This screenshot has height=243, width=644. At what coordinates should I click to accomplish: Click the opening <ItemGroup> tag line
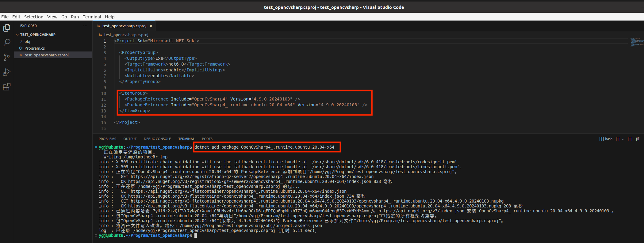(x=133, y=93)
